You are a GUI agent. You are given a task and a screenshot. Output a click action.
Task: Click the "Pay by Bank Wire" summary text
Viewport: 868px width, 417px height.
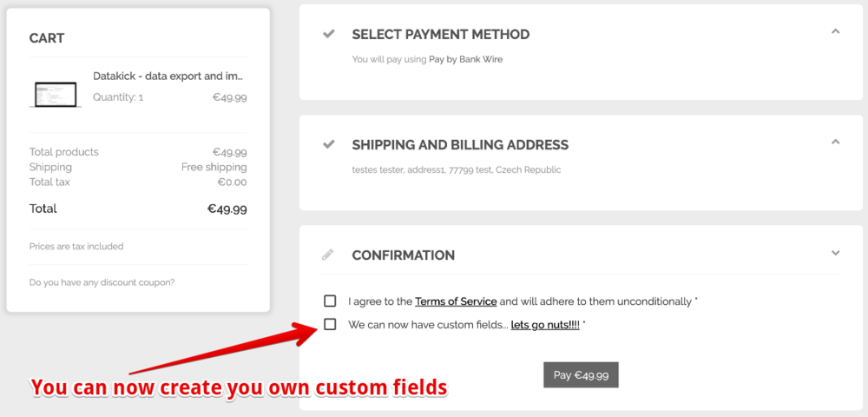(x=465, y=59)
